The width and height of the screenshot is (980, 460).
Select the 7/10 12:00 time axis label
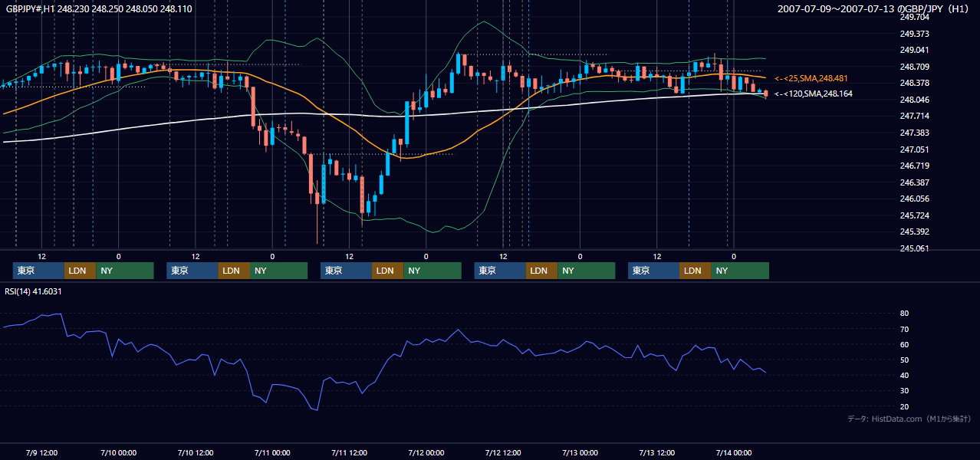tap(196, 452)
